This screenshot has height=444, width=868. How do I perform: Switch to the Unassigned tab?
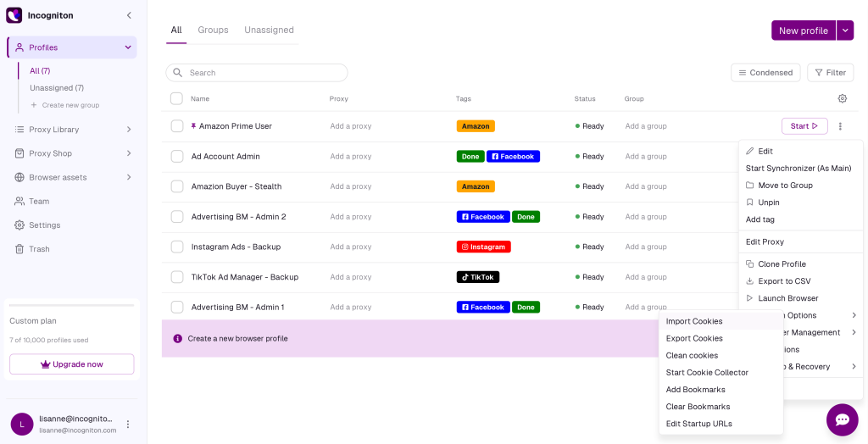click(x=269, y=30)
